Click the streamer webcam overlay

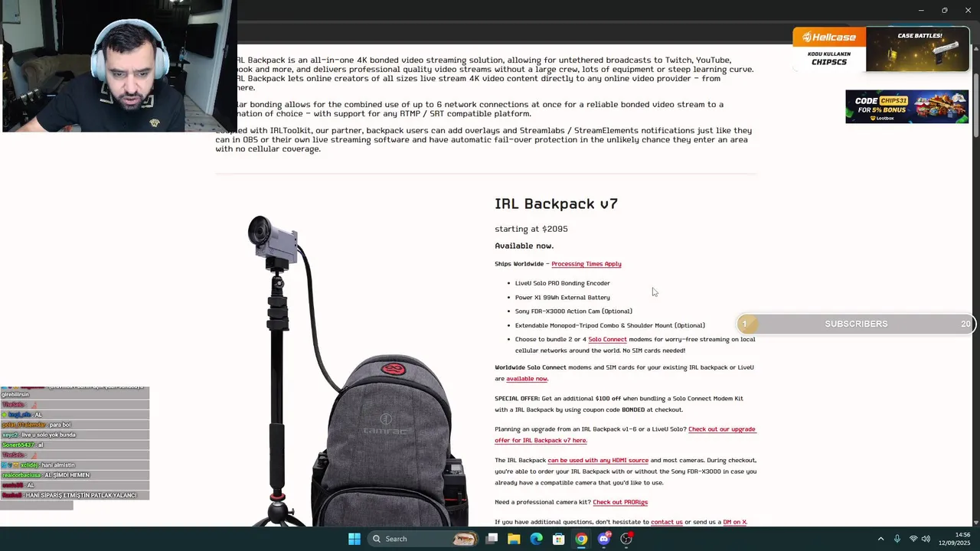click(x=119, y=66)
